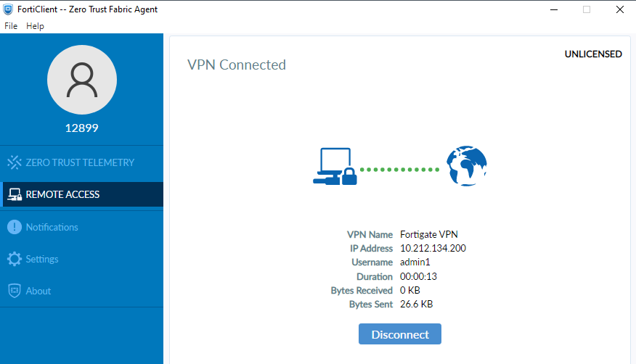Image resolution: width=636 pixels, height=364 pixels.
Task: Open the File menu
Action: point(11,26)
